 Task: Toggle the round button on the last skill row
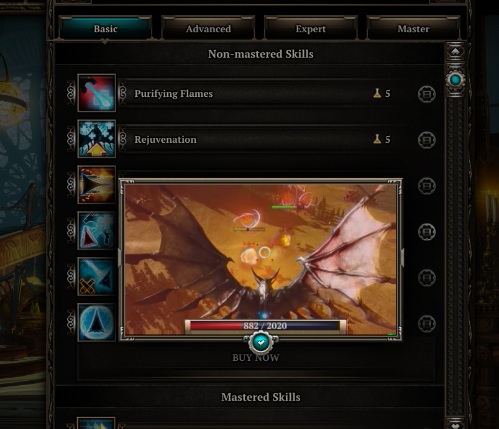427,323
